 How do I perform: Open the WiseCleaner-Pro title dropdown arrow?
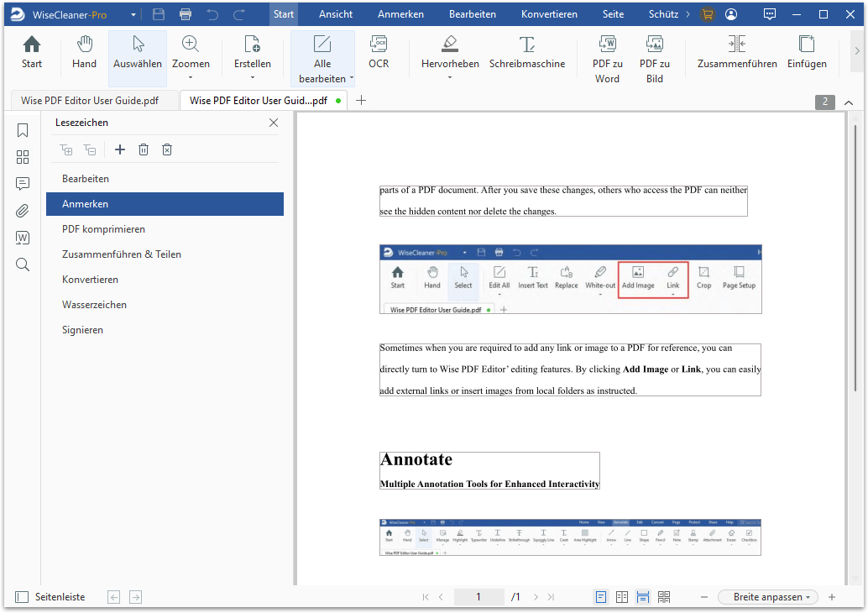133,15
